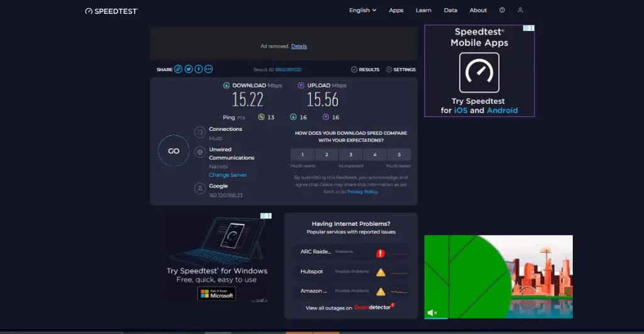Screen dimensions: 644x334
Task: Click Change Server link
Action: pyautogui.click(x=228, y=175)
